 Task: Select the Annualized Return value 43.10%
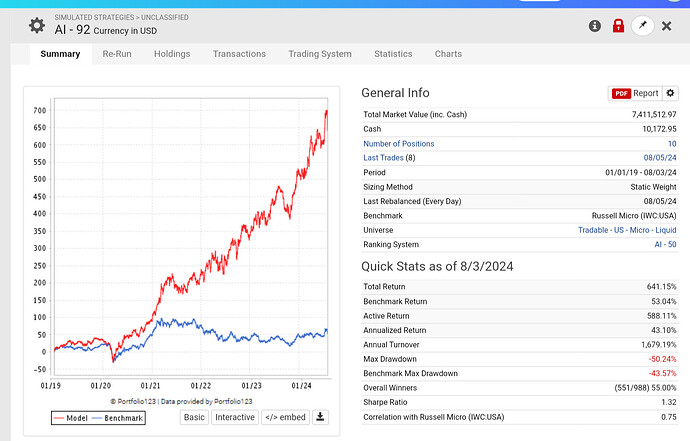click(x=664, y=330)
